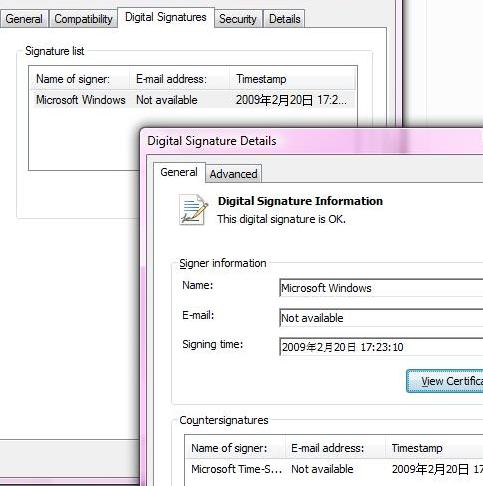Open the Compatibility tab
This screenshot has height=486, width=483.
coord(83,19)
